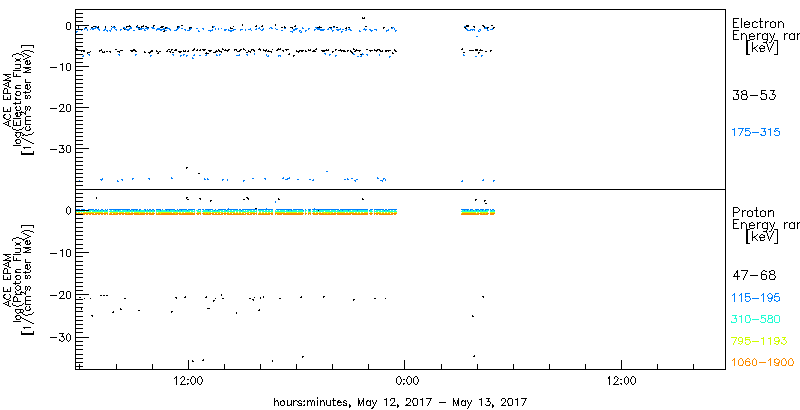Click the -20 tick on the electron flux axis
Viewport: 800px width, 410px height.
pos(61,108)
